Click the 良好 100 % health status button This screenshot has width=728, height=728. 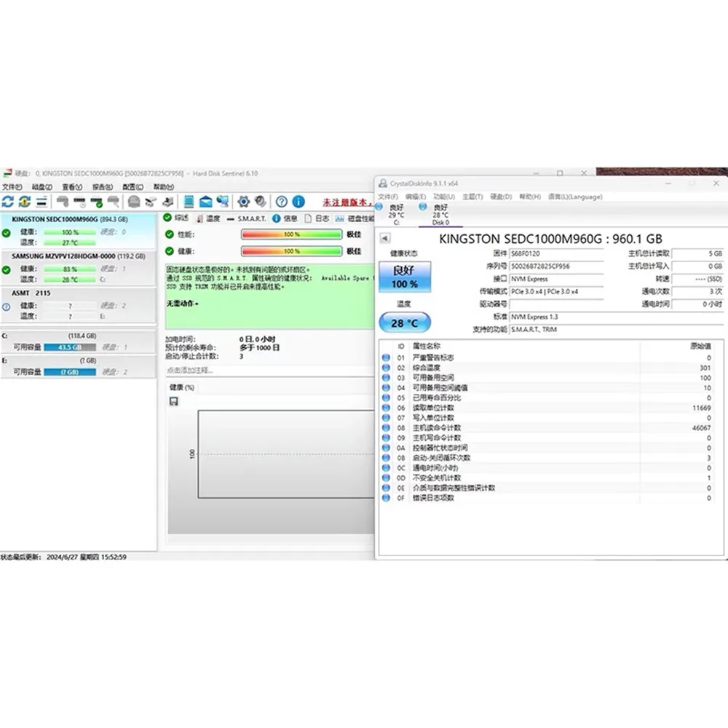[405, 277]
